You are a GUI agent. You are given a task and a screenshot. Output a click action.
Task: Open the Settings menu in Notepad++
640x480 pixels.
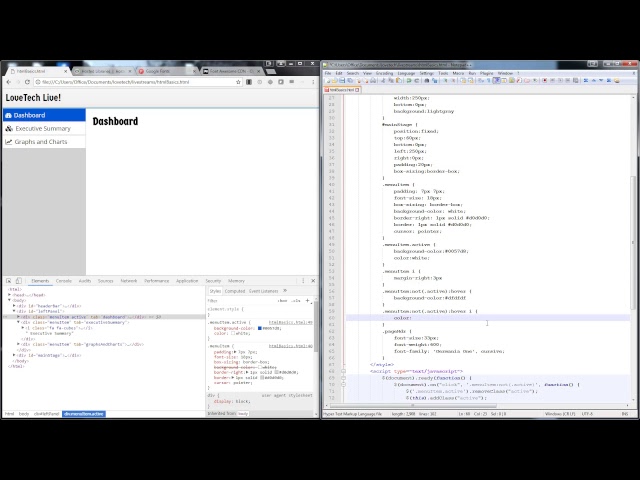[427, 73]
